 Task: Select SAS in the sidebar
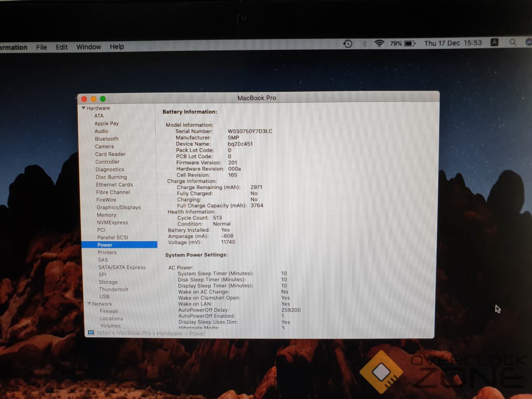coord(103,260)
